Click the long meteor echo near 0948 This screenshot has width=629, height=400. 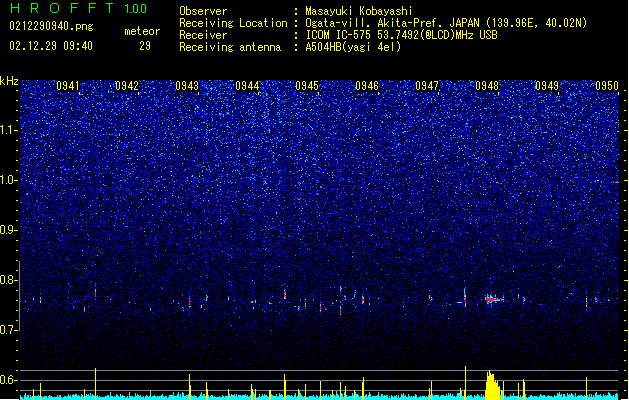point(494,299)
